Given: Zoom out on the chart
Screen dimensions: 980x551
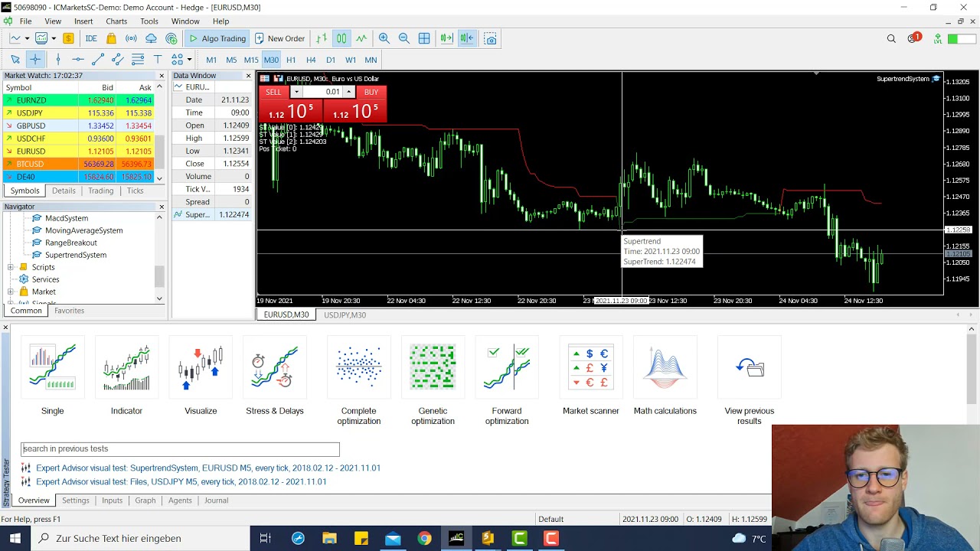Looking at the screenshot, I should [x=404, y=38].
